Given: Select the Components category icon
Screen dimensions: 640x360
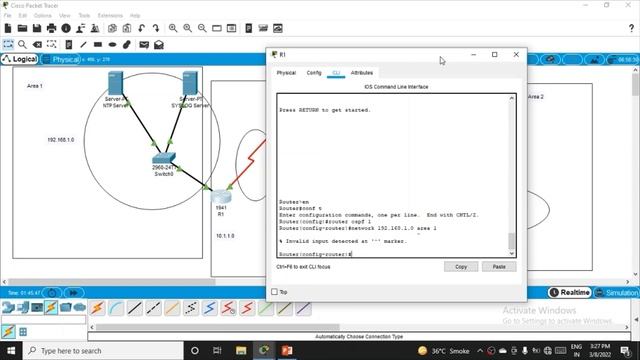Looking at the screenshot, I should tap(37, 307).
